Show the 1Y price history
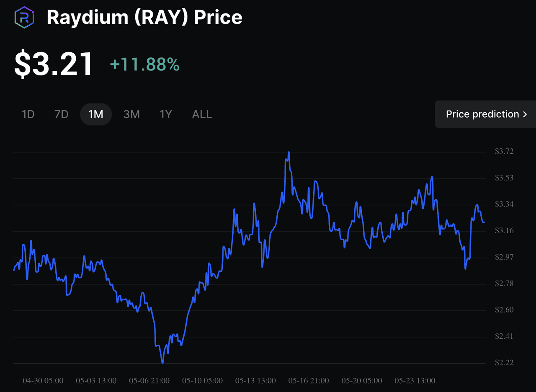 [x=166, y=114]
